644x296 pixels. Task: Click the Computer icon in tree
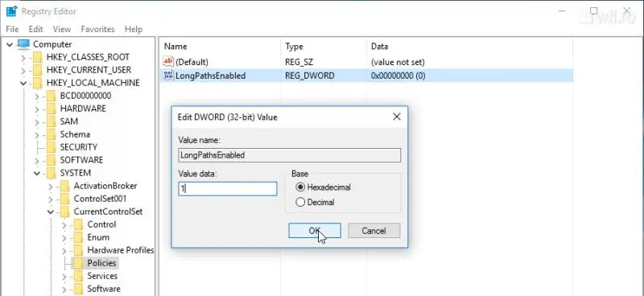pyautogui.click(x=24, y=44)
